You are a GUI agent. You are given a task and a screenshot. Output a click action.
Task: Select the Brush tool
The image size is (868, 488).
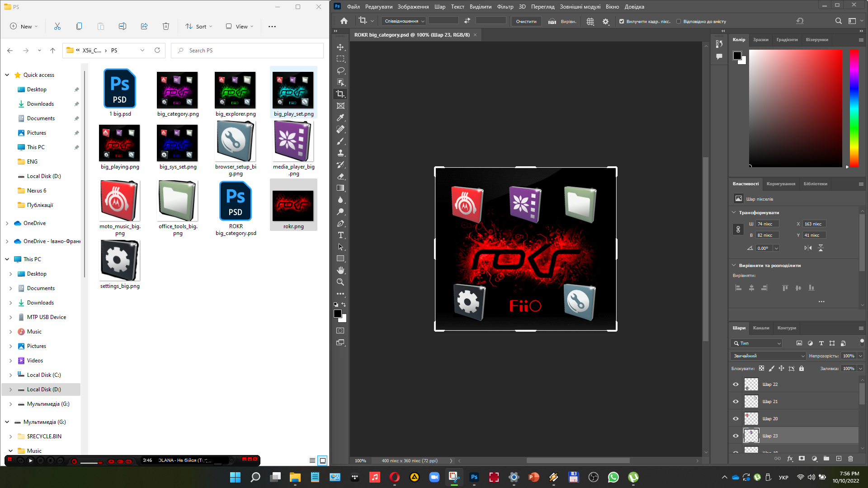[x=340, y=141]
